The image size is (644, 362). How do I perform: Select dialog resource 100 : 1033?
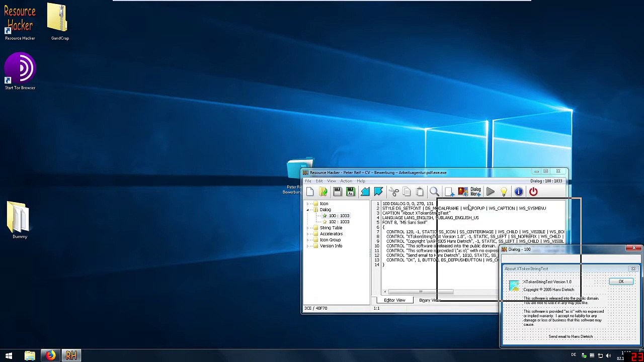pos(339,216)
